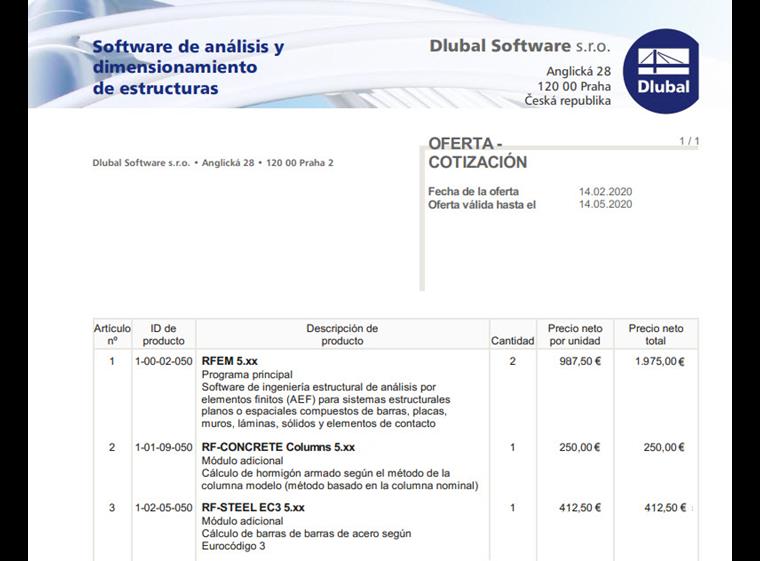The image size is (760, 561).
Task: Click the 'Cantidad' column header
Action: [x=512, y=341]
